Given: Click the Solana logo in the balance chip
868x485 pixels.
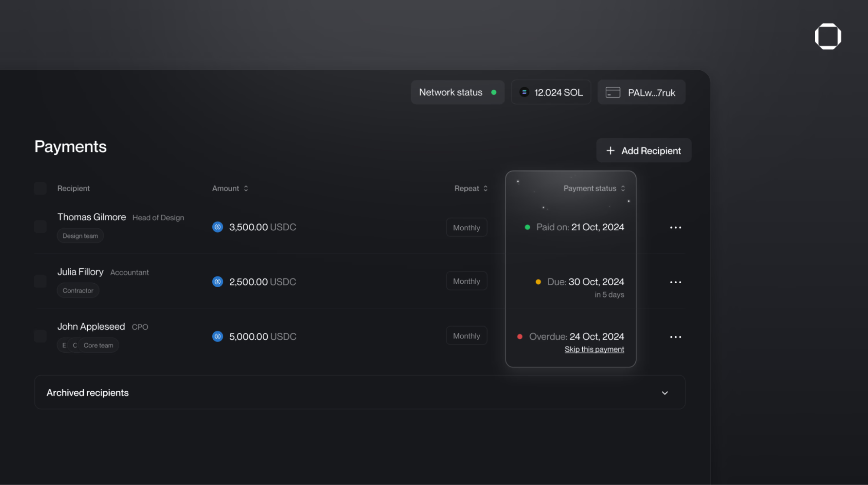Looking at the screenshot, I should [x=525, y=92].
